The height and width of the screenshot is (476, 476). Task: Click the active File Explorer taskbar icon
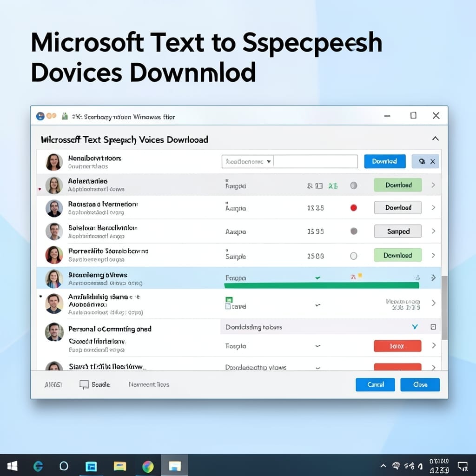point(175,466)
